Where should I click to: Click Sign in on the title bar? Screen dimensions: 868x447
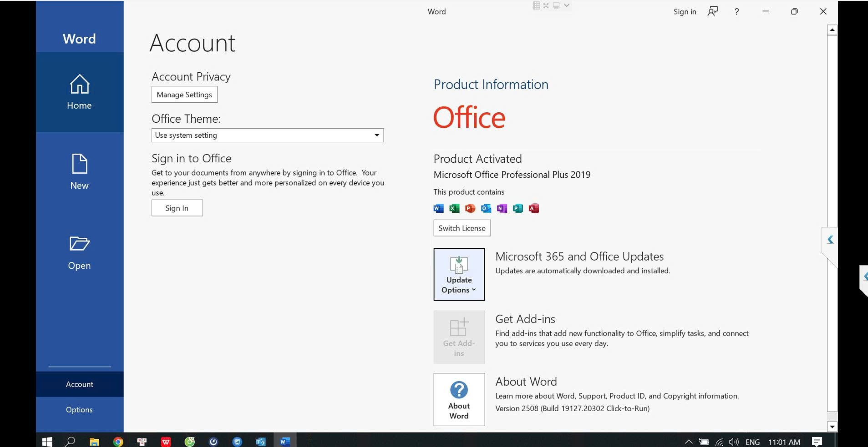pos(685,12)
